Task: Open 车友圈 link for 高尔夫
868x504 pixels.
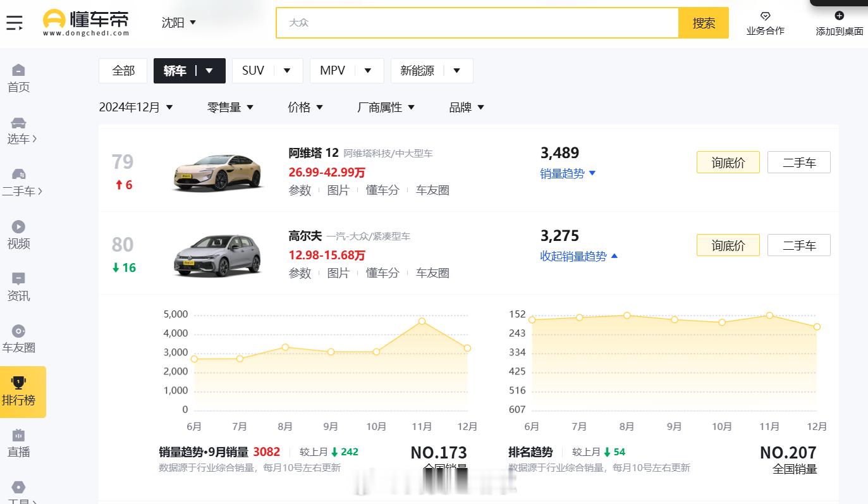Action: pyautogui.click(x=432, y=273)
